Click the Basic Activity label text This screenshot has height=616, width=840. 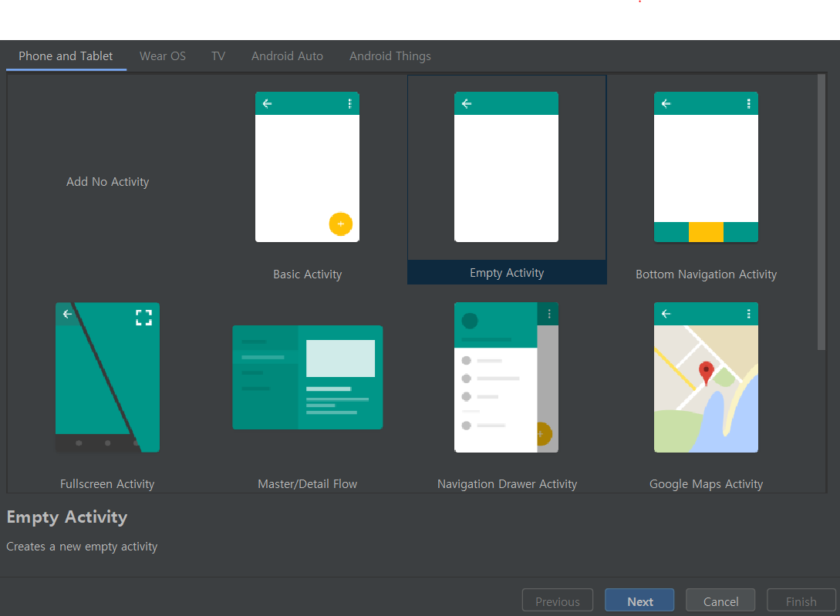(308, 274)
